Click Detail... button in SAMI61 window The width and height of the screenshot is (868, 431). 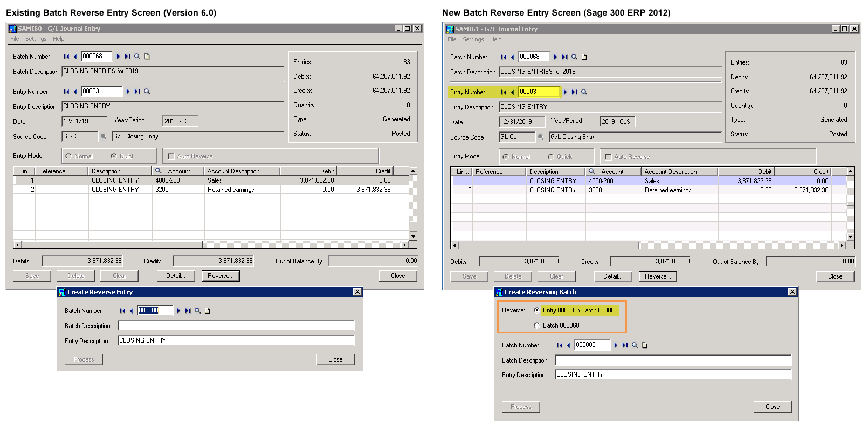click(x=613, y=276)
